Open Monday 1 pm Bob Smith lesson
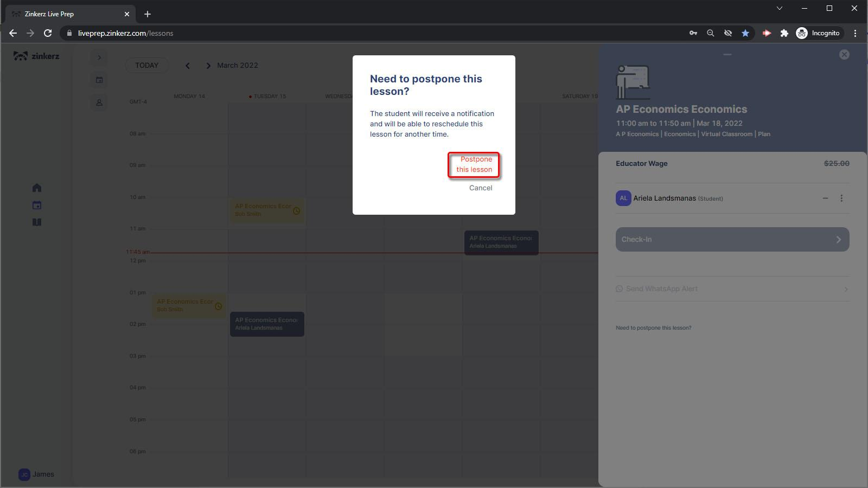Image resolution: width=868 pixels, height=488 pixels. (189, 305)
